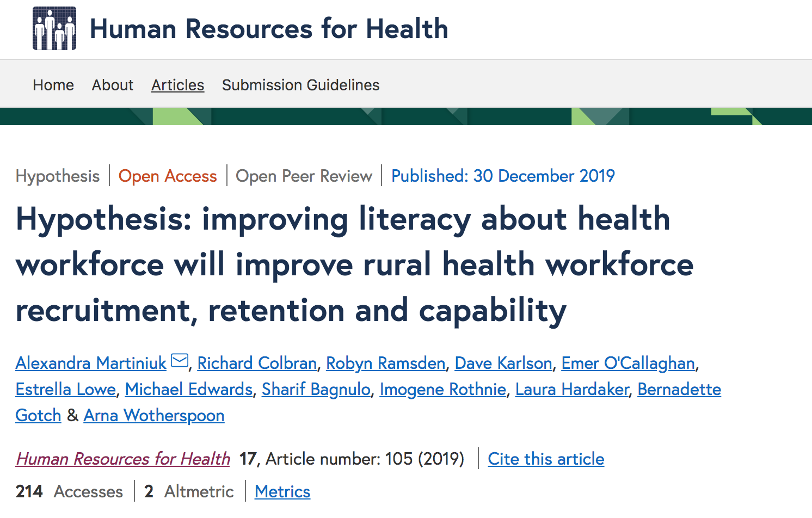812x518 pixels.
Task: Click the italic Human Resources for Health journal link
Action: tap(123, 459)
